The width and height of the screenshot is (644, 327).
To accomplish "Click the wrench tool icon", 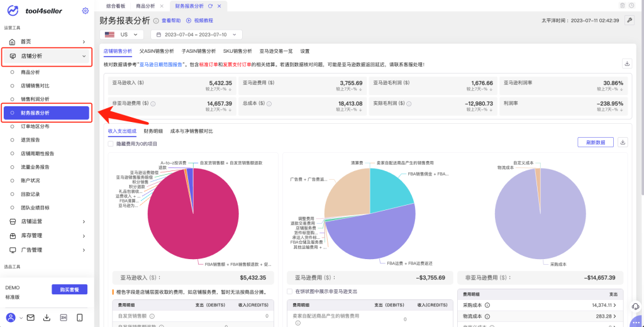I will 629,21.
